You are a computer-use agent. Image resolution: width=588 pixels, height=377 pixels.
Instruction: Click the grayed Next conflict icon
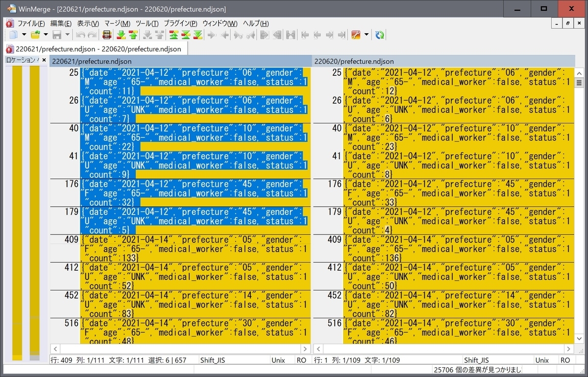point(147,35)
